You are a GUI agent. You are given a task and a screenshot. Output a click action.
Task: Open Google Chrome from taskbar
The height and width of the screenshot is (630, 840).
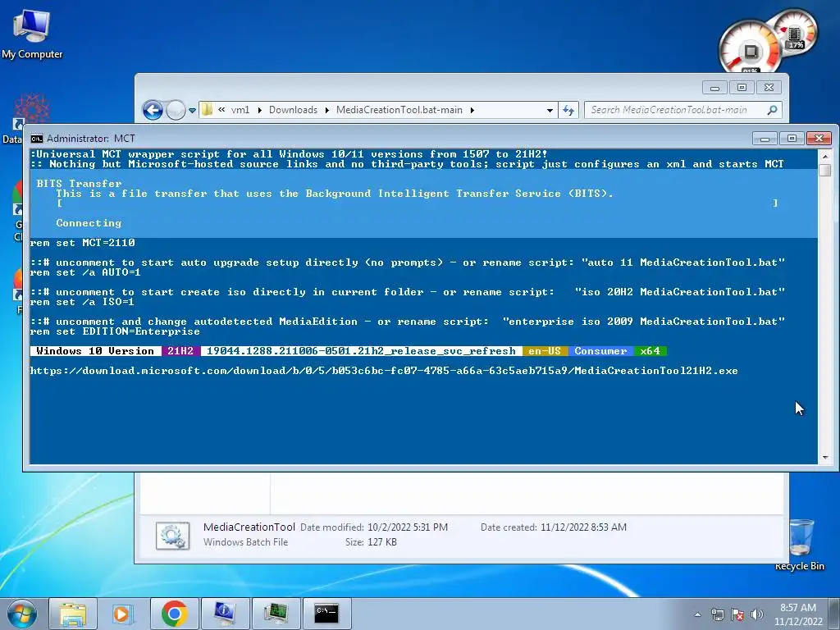[x=174, y=614]
